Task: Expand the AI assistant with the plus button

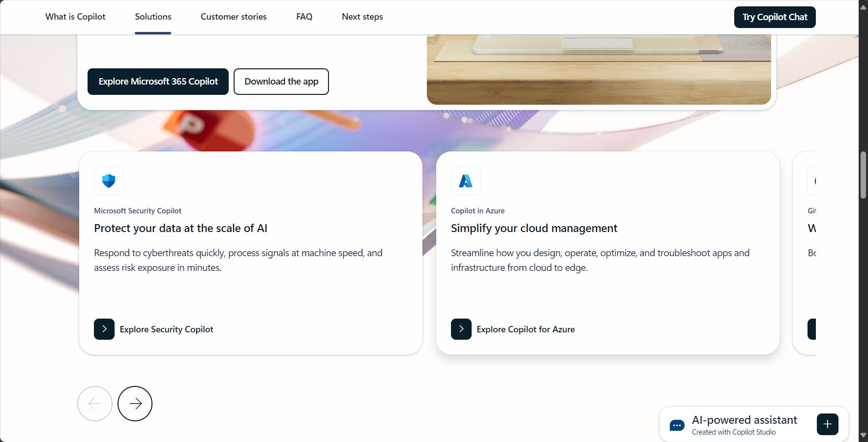Action: point(828,424)
